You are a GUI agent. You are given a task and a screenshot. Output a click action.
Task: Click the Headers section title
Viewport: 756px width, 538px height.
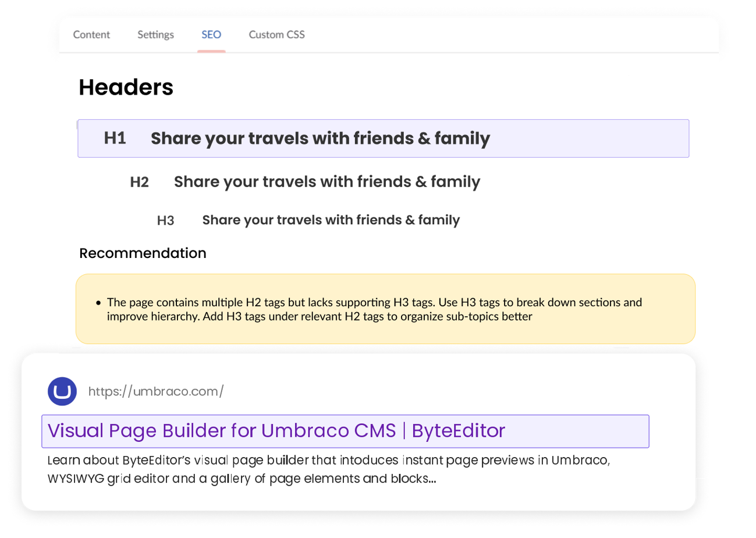coord(126,87)
